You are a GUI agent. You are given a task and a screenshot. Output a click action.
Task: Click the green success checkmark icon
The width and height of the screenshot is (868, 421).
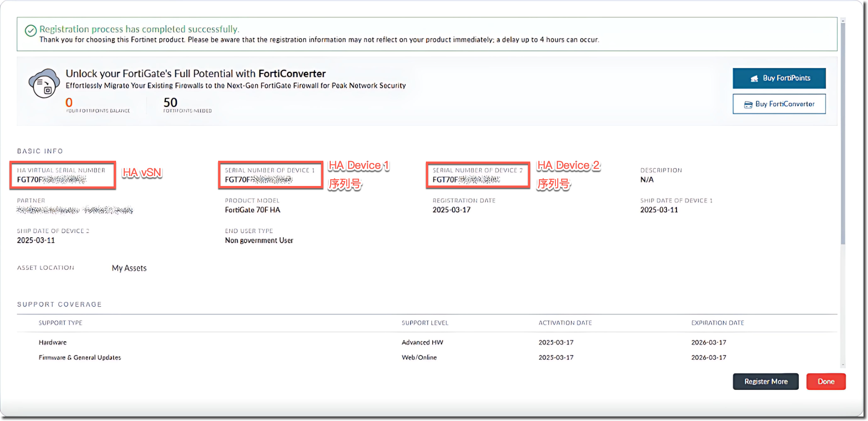pyautogui.click(x=31, y=31)
